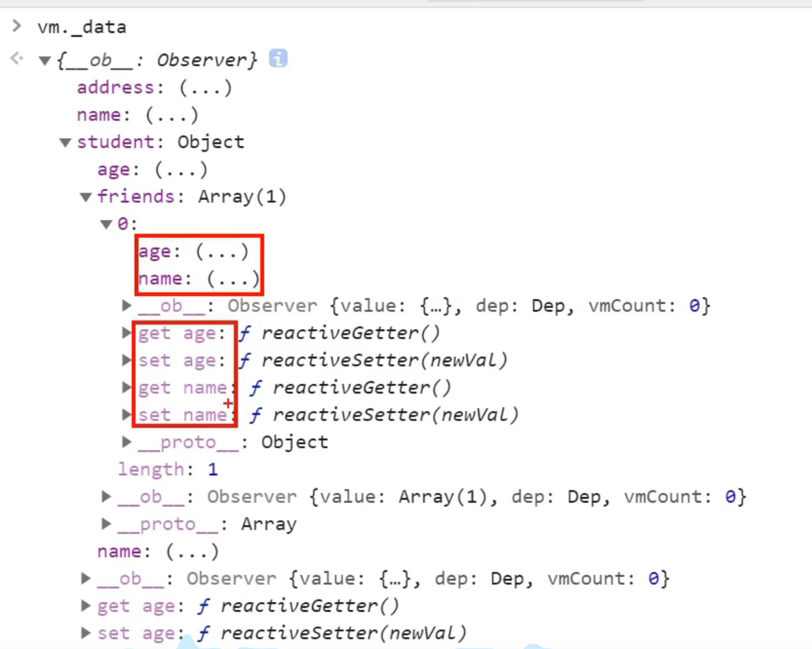The width and height of the screenshot is (812, 649).
Task: Collapse the student Object node
Action: (65, 143)
